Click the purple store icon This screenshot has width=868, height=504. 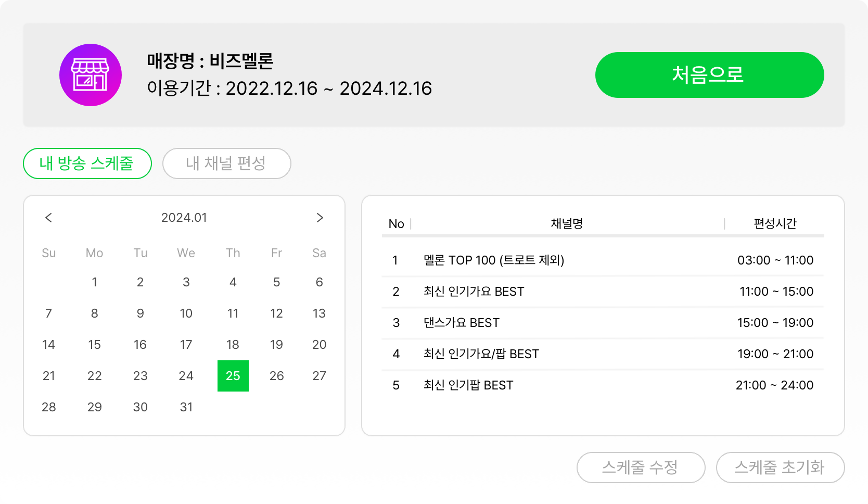(x=91, y=75)
